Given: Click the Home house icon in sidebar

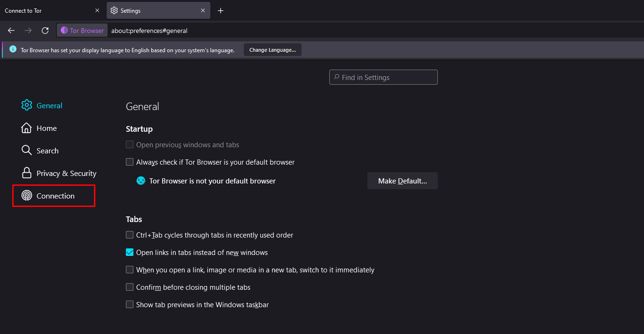Looking at the screenshot, I should point(27,128).
